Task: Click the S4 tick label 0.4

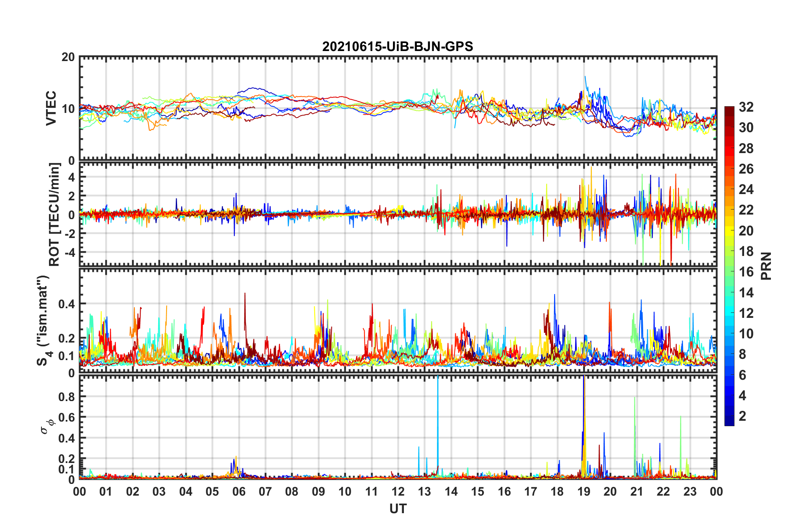Action: pos(67,304)
